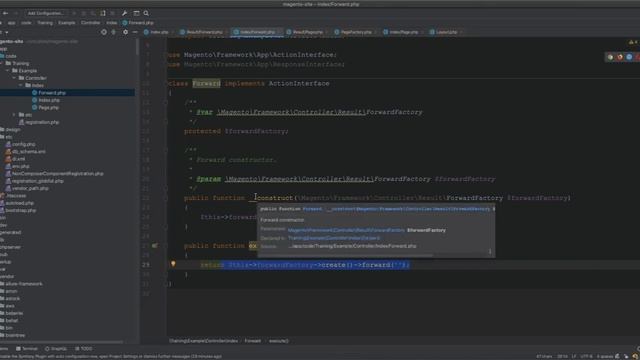Close the Index/Forward.php editor tab
Image resolution: width=640 pixels, height=360 pixels.
click(x=279, y=32)
